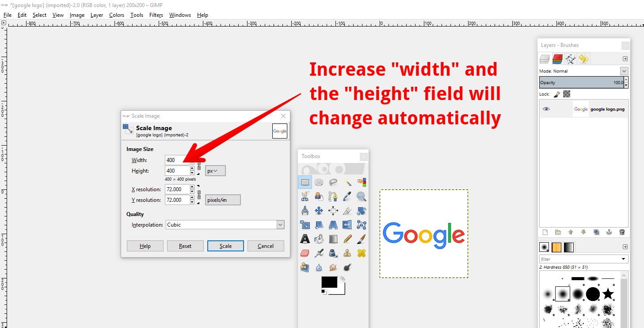The image size is (644, 328).
Task: Toggle lock alpha channel checkerboard icon
Action: (x=567, y=94)
